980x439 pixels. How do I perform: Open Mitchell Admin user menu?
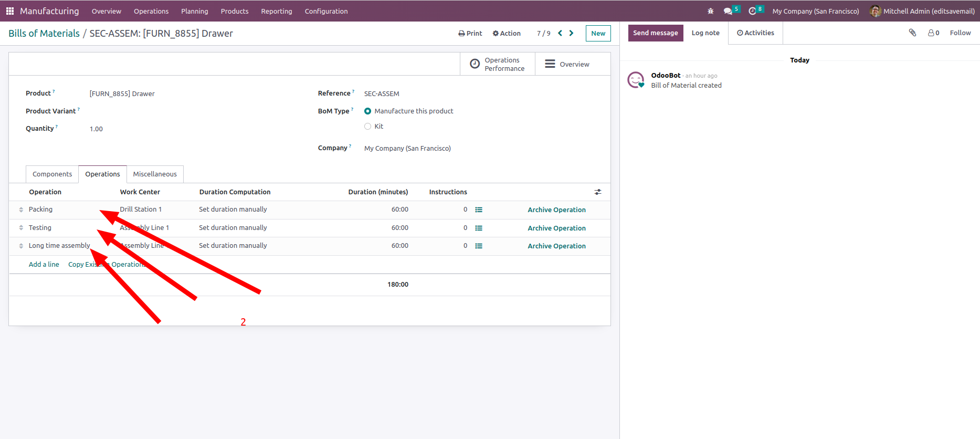tap(922, 11)
